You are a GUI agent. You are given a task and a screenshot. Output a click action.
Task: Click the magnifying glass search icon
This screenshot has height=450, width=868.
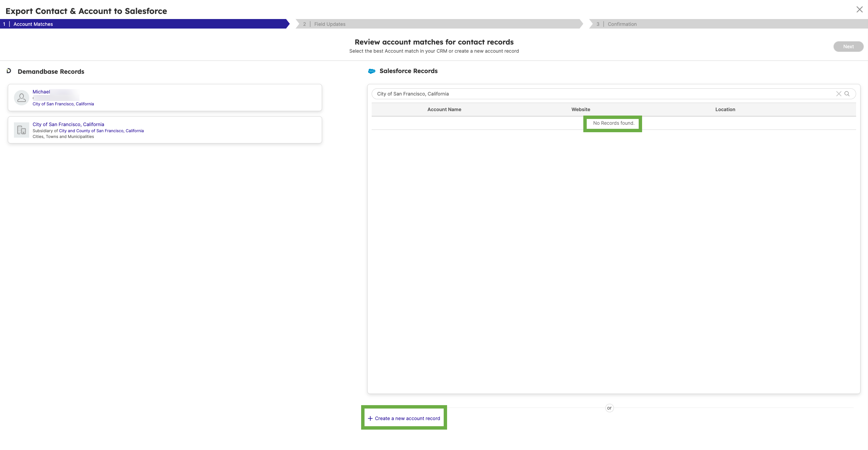point(847,94)
